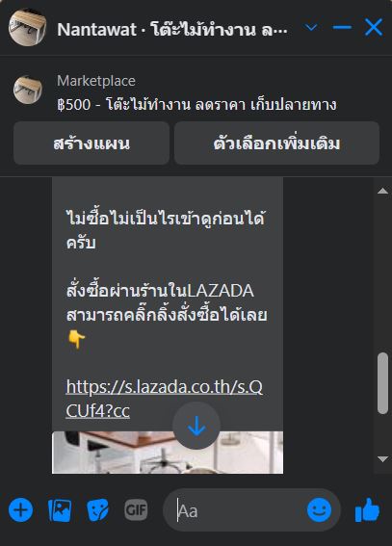The height and width of the screenshot is (546, 392).
Task: Close the chat with the X
Action: point(374,27)
